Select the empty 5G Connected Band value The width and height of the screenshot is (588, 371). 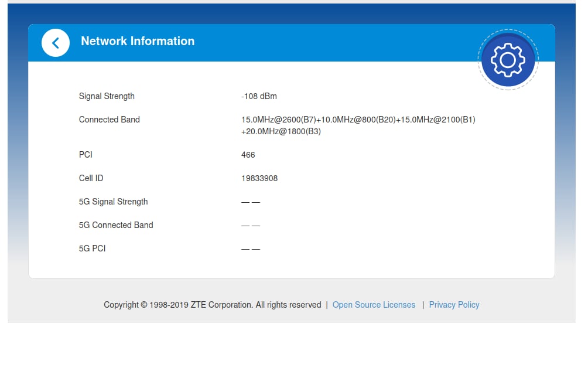tap(251, 225)
